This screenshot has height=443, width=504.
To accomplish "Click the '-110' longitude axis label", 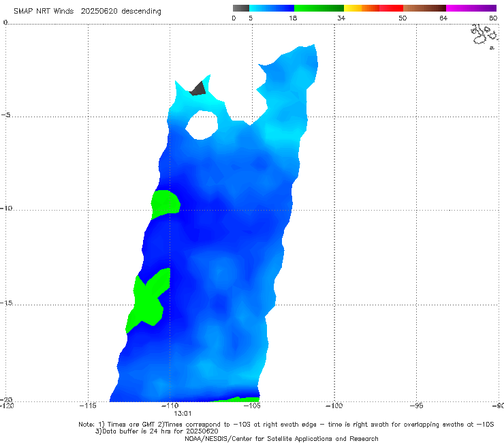I will coord(170,406).
